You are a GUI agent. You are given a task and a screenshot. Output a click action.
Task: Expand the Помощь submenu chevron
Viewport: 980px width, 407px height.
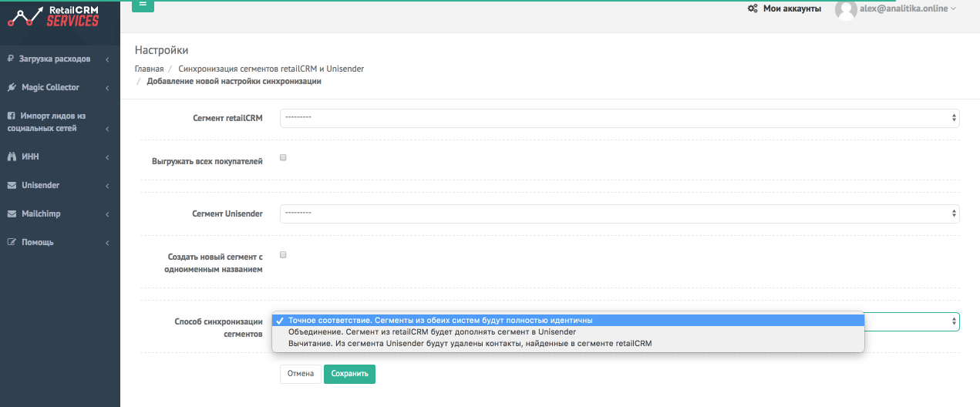tap(107, 243)
